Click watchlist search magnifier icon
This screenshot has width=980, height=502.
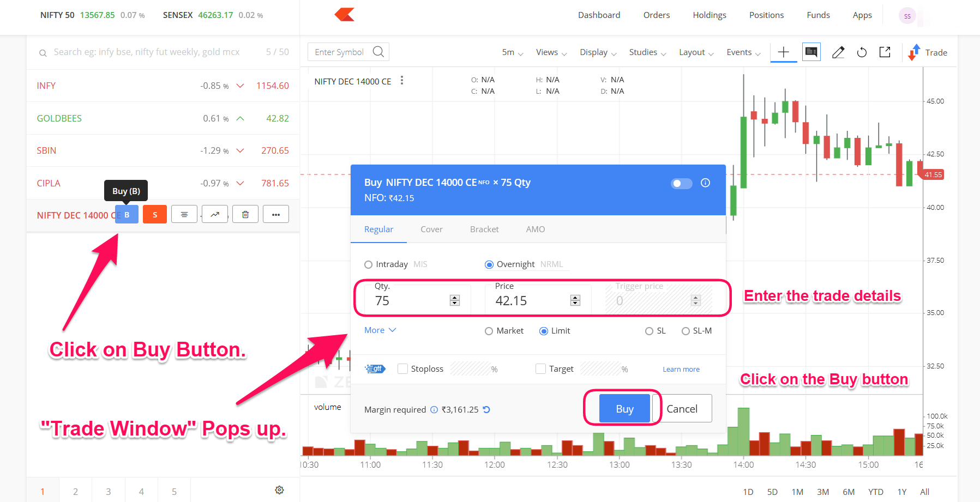(43, 53)
